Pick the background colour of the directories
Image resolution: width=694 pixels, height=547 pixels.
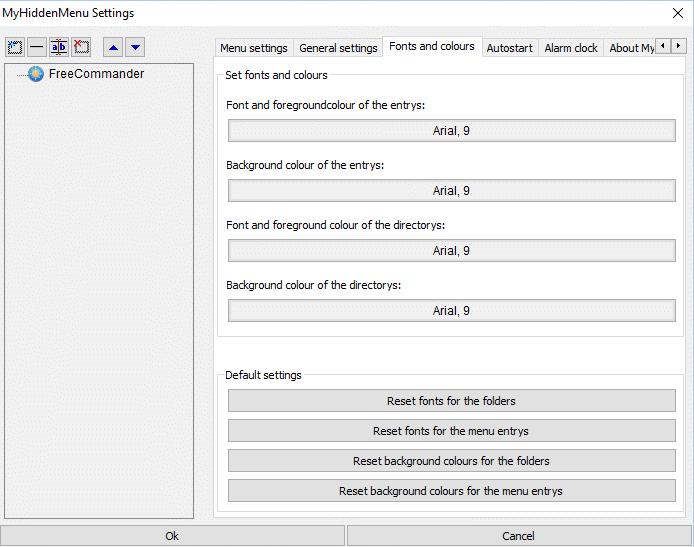pyautogui.click(x=451, y=311)
